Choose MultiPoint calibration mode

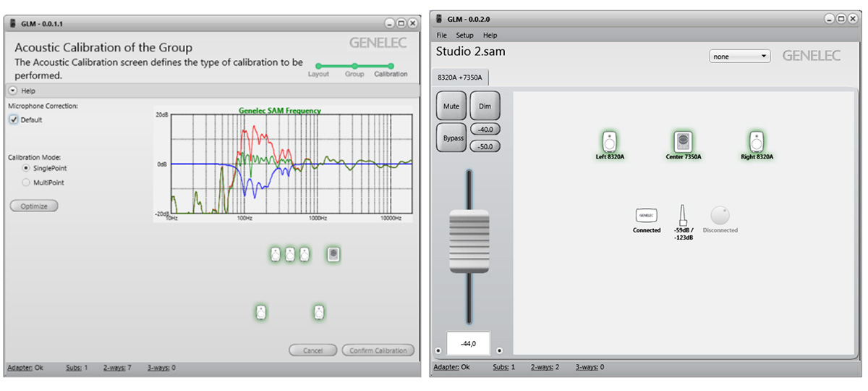click(x=27, y=182)
